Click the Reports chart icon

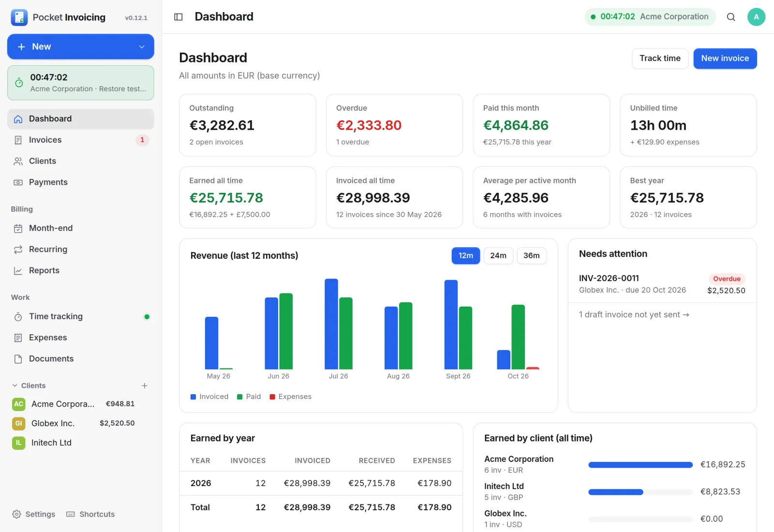(18, 271)
